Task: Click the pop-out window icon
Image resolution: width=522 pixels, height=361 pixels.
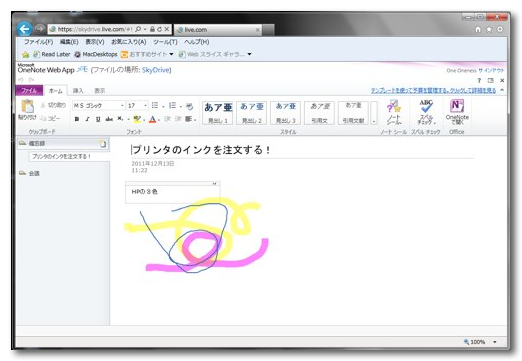Action: pos(490,80)
